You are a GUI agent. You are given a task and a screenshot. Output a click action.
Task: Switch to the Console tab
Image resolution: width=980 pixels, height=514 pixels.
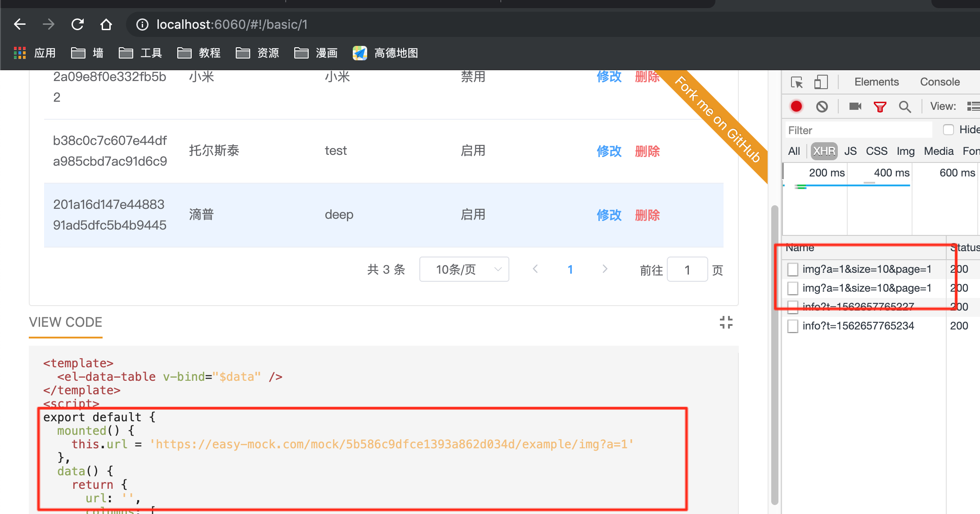940,82
